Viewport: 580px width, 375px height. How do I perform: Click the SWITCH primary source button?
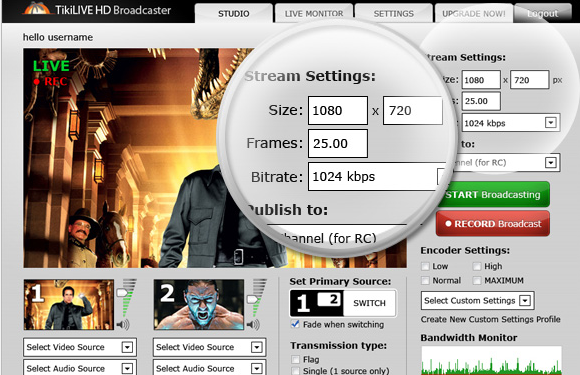tap(369, 303)
